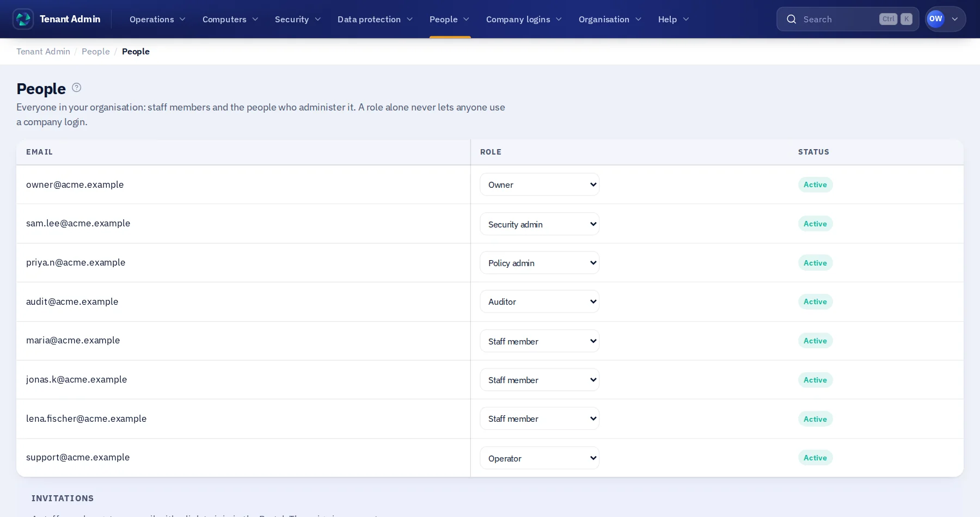Open role dropdown for jonas.k@acme.example
The width and height of the screenshot is (980, 517).
coord(540,380)
